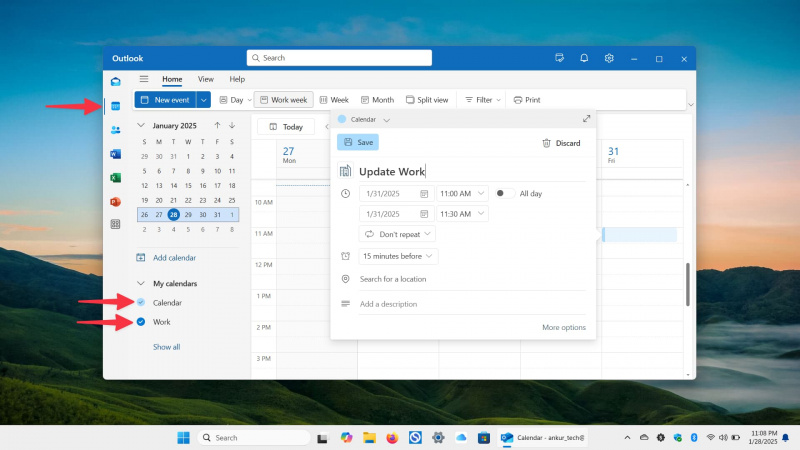Click the Teams meeting icon beside title

coord(345,171)
